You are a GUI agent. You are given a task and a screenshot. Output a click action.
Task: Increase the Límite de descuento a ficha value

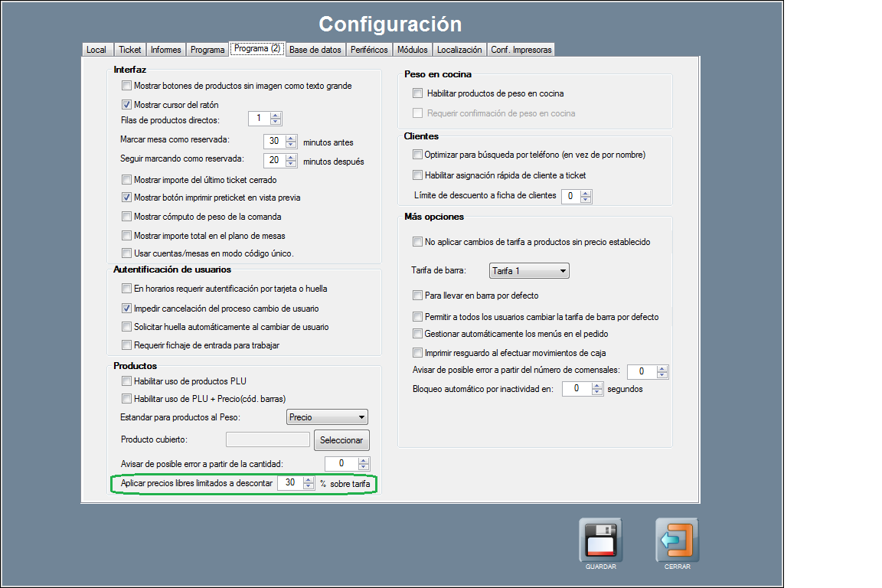[x=586, y=193]
